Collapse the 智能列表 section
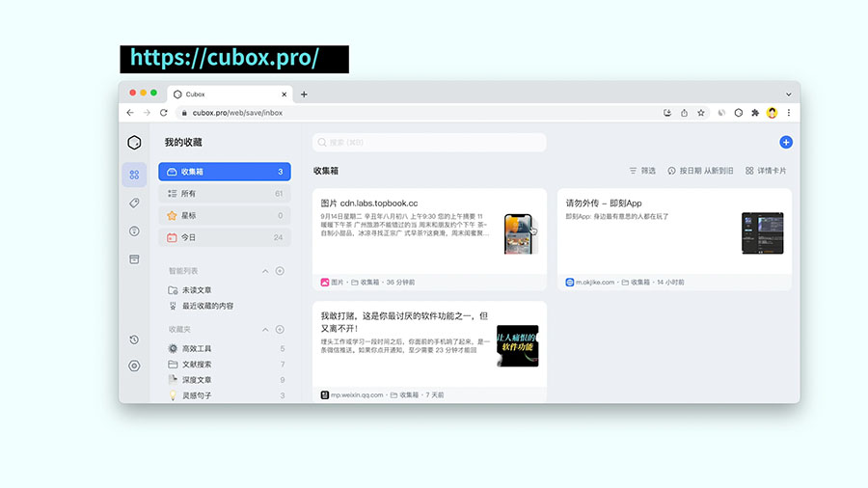Image resolution: width=868 pixels, height=488 pixels. coord(265,271)
